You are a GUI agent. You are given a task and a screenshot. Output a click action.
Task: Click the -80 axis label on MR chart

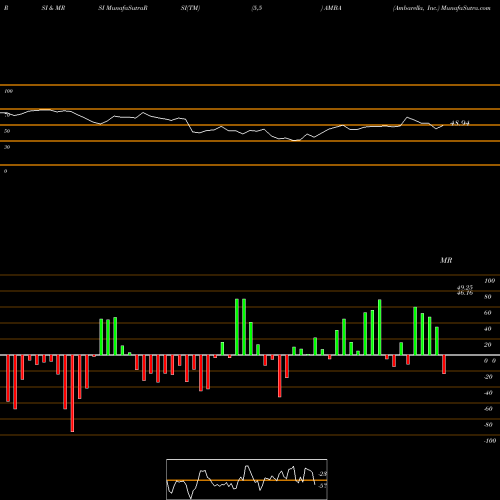[x=488, y=425]
